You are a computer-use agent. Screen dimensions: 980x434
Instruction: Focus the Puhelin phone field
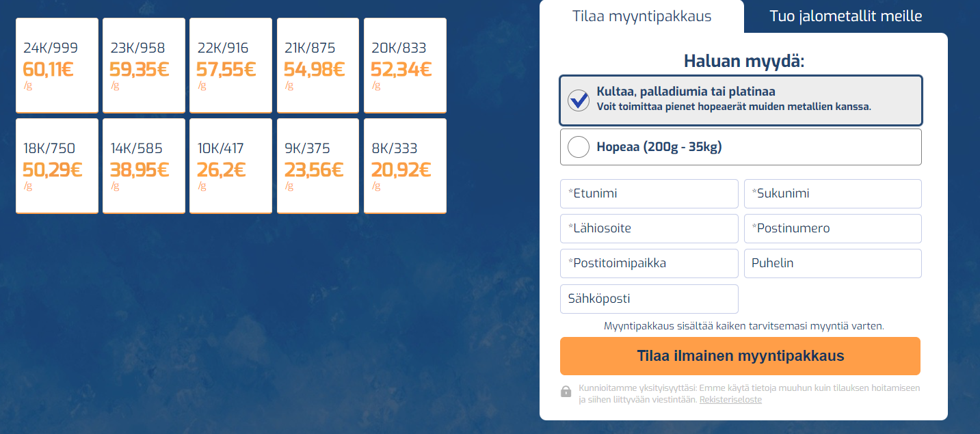pyautogui.click(x=832, y=263)
